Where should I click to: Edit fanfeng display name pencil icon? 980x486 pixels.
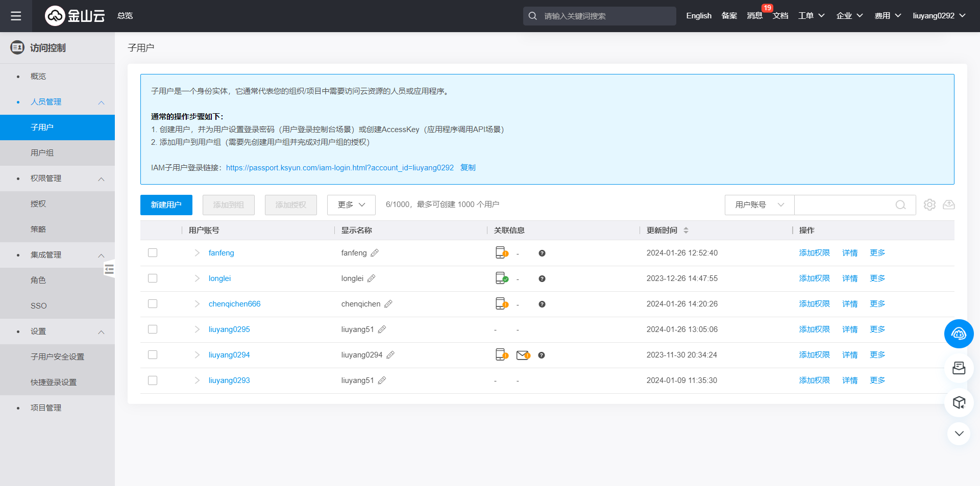[x=375, y=253]
